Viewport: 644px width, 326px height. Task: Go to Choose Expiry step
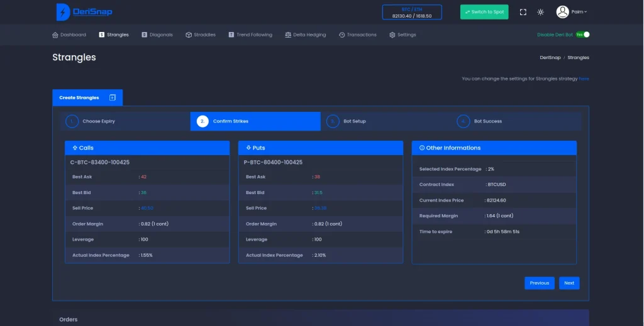point(98,121)
